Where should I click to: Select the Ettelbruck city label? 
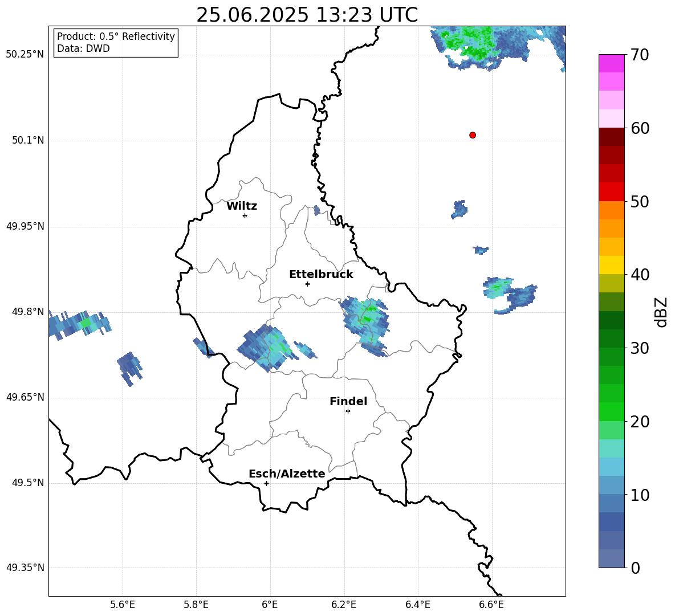coord(321,275)
